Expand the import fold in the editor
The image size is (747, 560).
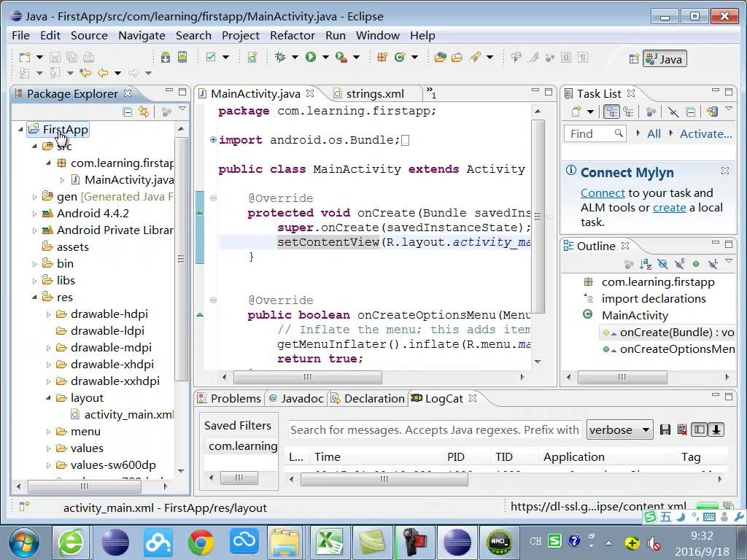coord(213,139)
